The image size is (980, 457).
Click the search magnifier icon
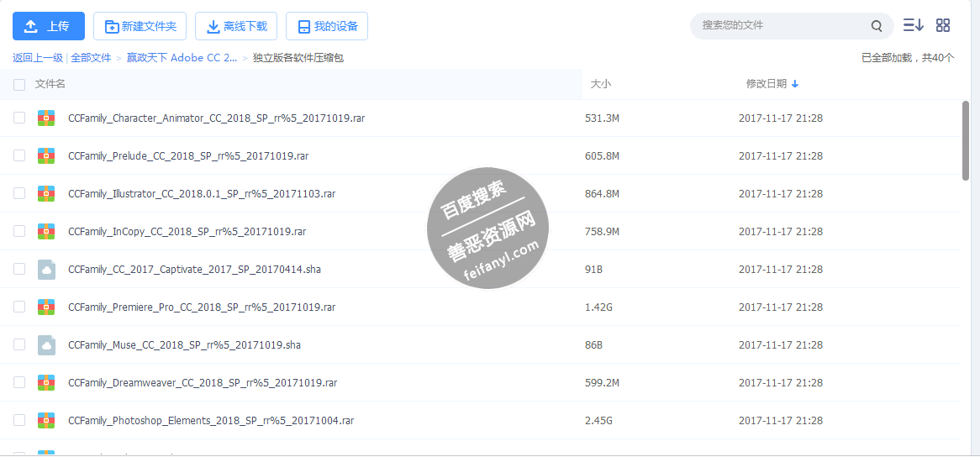877,26
